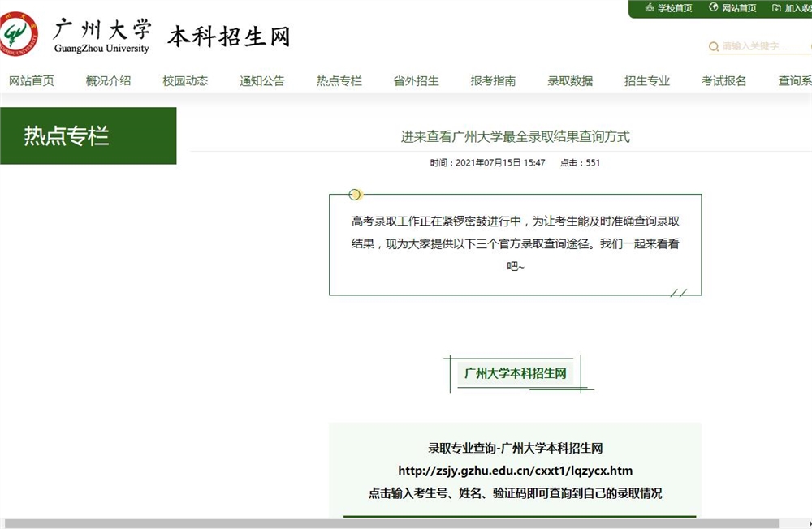Viewport: 812px width, 529px height.
Task: Click the horizontal scrollbar at the bottom
Action: click(x=391, y=523)
